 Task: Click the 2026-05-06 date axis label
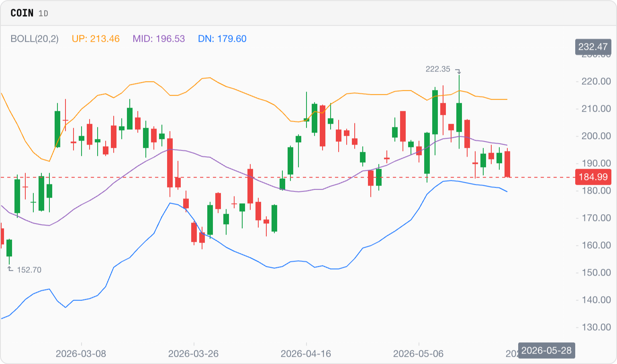[x=418, y=354]
